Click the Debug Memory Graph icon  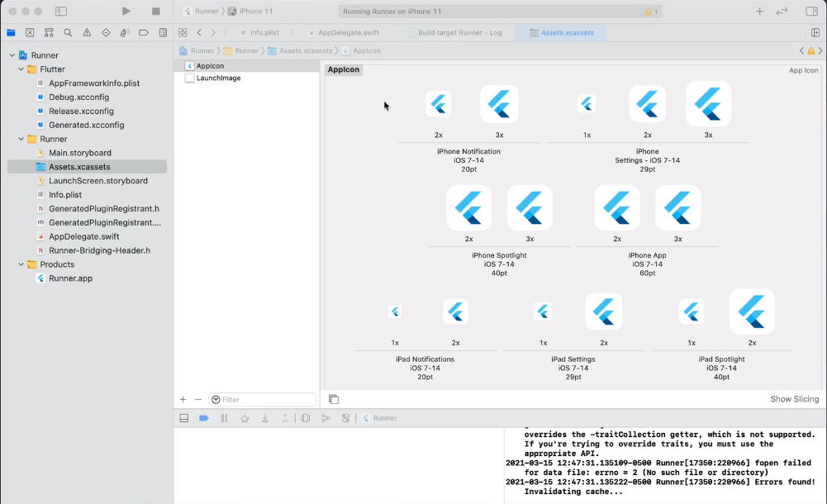(325, 418)
